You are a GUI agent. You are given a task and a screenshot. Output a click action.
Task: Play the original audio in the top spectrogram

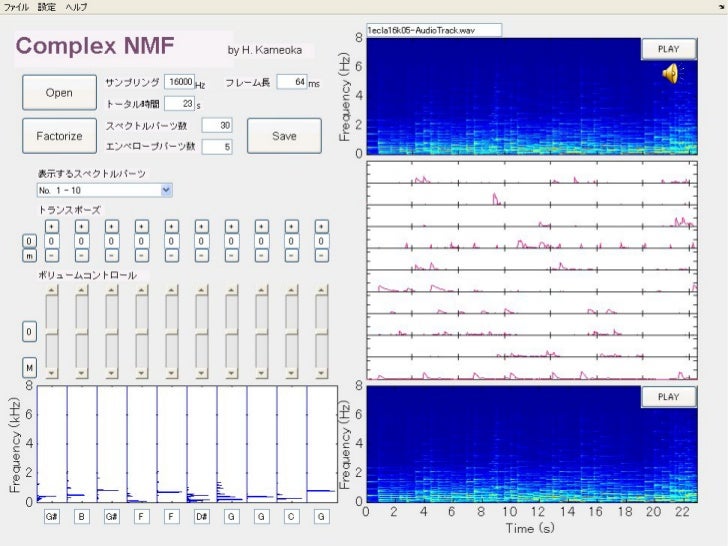667,48
